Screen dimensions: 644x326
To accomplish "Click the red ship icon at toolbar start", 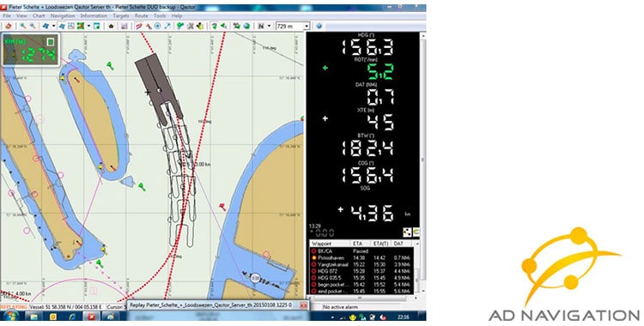I will (9, 26).
